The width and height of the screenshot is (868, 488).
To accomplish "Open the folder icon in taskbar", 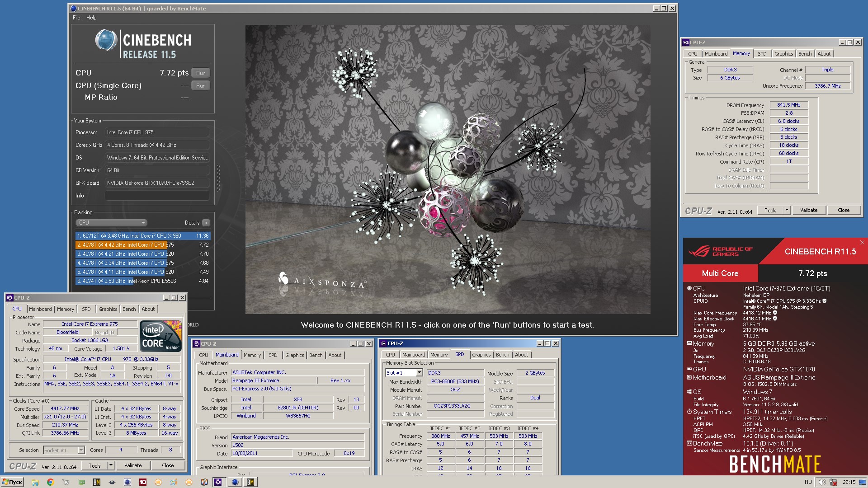I will tap(35, 482).
